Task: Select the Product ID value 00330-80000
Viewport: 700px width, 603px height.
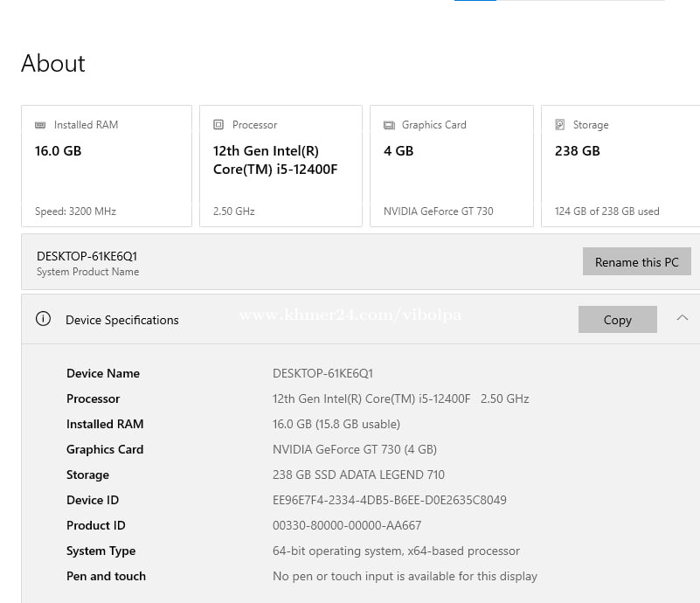Action: [x=347, y=525]
